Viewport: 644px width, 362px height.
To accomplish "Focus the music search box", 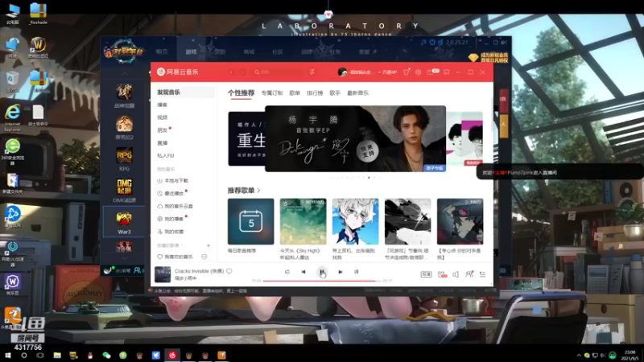I will tap(279, 72).
